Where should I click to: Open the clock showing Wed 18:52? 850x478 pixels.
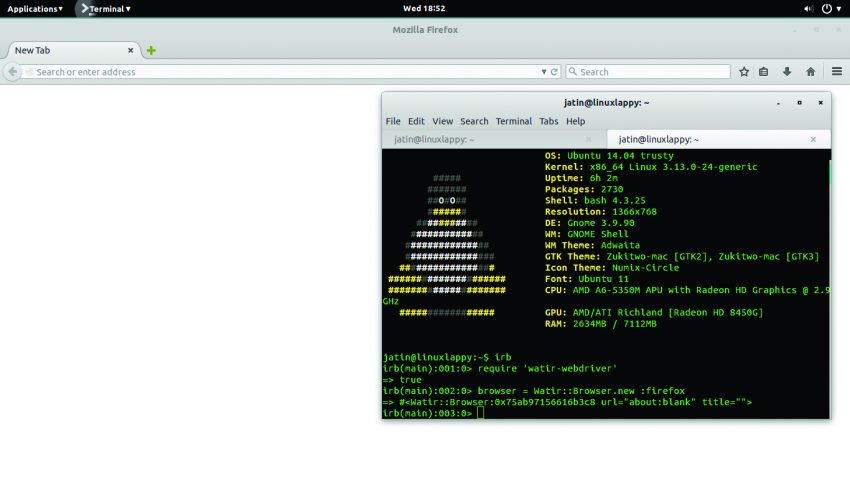tap(424, 9)
